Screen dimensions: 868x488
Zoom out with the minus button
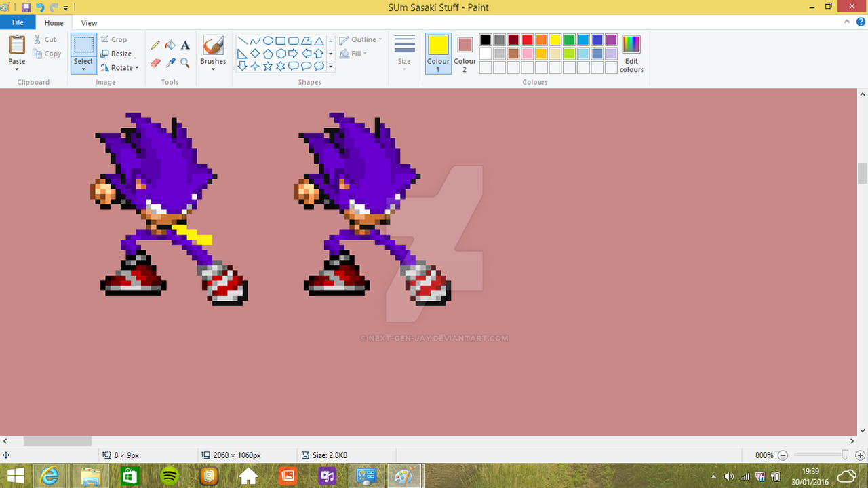click(x=783, y=455)
